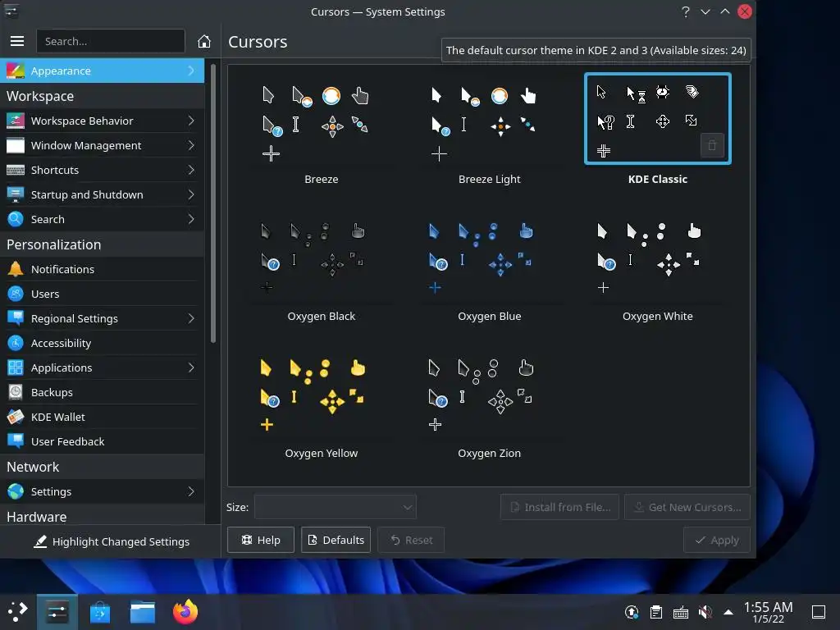The height and width of the screenshot is (630, 840).
Task: Open the clipboard tray icon
Action: [x=656, y=612]
